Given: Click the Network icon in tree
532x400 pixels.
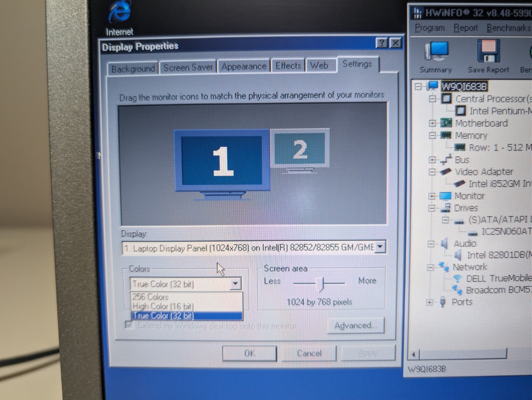Looking at the screenshot, I should click(x=444, y=267).
